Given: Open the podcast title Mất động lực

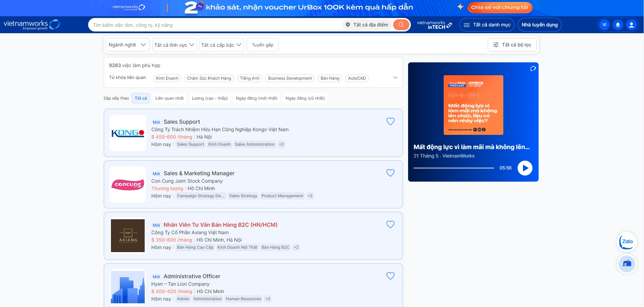Looking at the screenshot, I should click(471, 147).
